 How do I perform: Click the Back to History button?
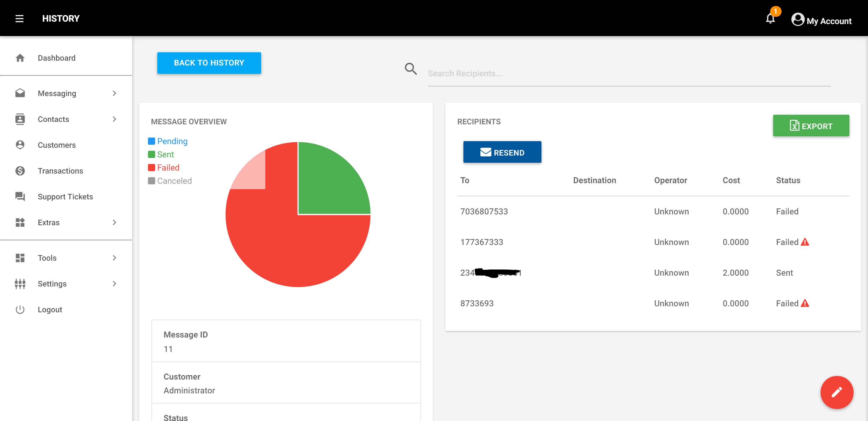pyautogui.click(x=209, y=63)
